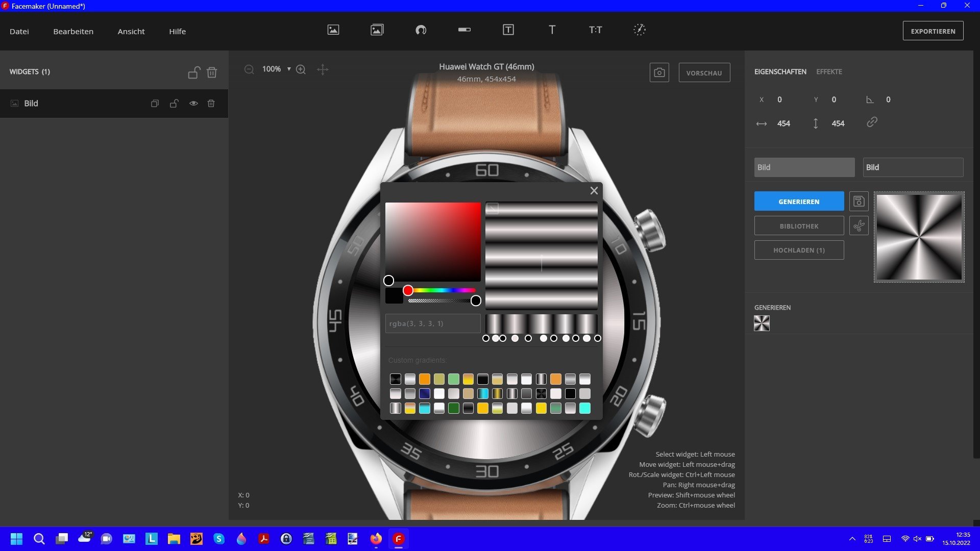The image size is (980, 551).
Task: Delete the Bild layer with trash icon
Action: pos(211,104)
